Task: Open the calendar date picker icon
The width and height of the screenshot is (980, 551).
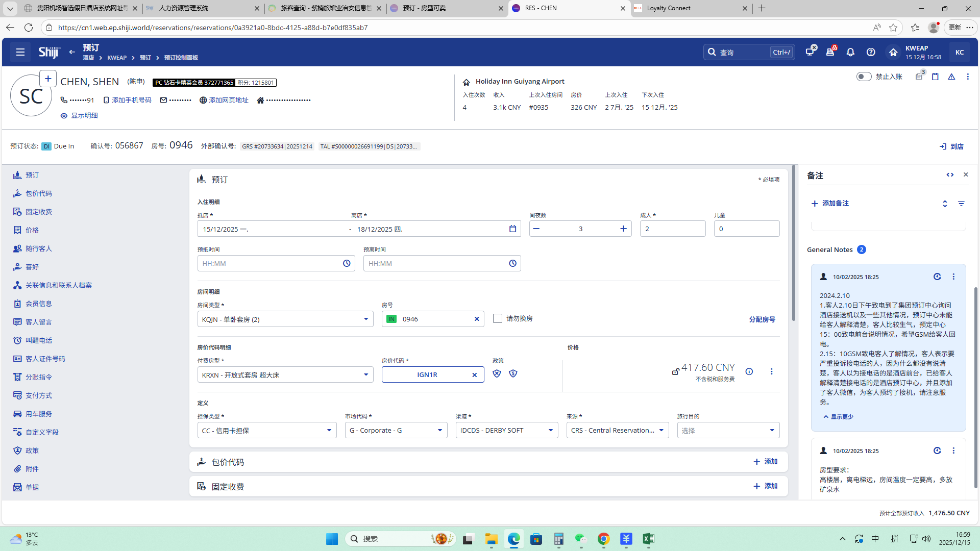Action: pyautogui.click(x=512, y=229)
